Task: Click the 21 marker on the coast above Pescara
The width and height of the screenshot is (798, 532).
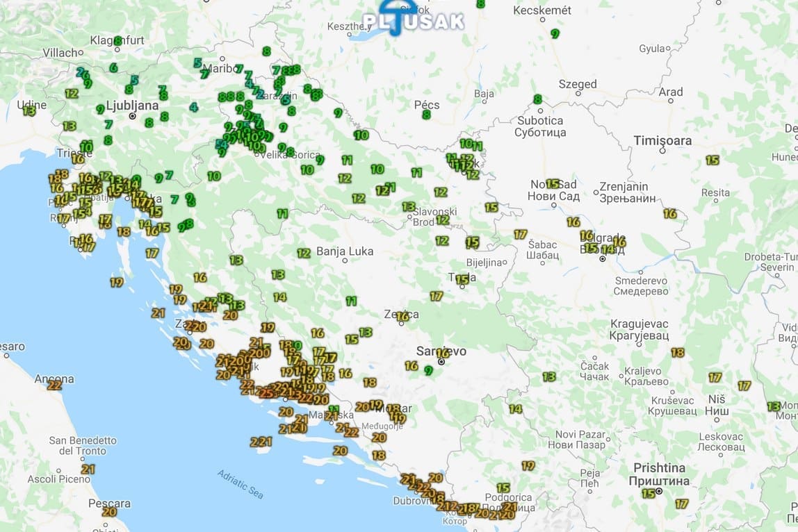Action: click(87, 470)
